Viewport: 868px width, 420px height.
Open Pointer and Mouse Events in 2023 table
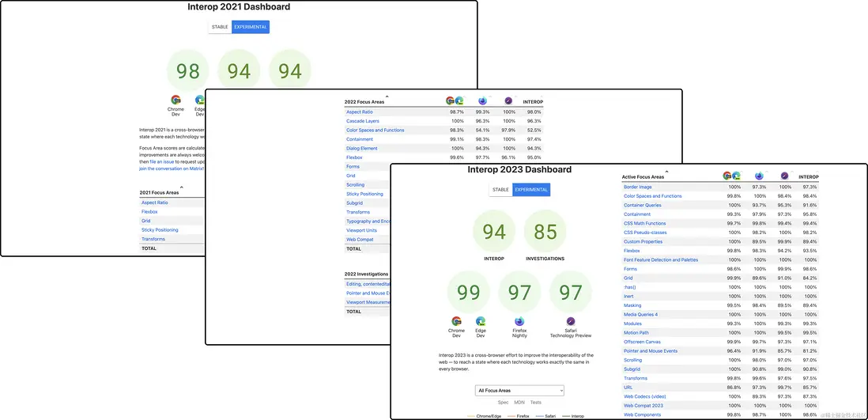click(x=651, y=350)
